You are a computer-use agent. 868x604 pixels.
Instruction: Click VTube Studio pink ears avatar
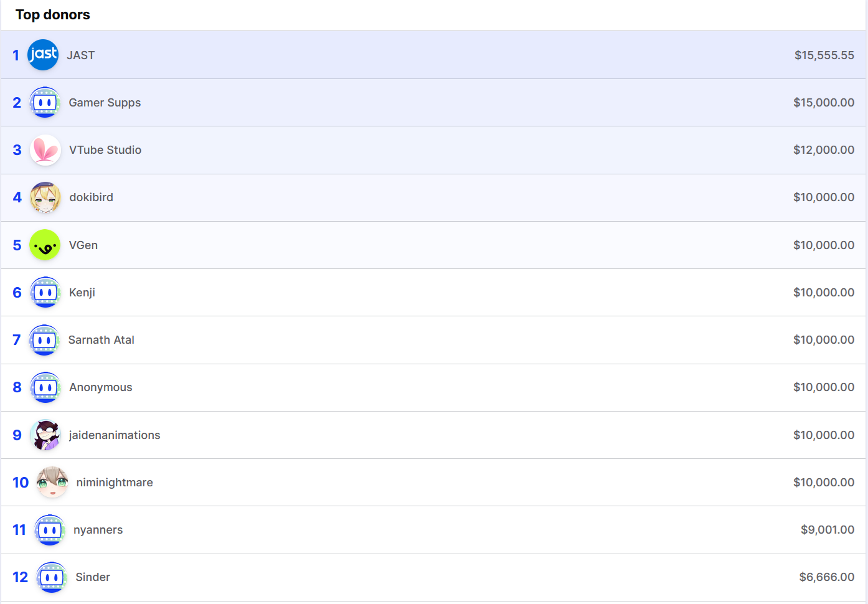pos(45,150)
